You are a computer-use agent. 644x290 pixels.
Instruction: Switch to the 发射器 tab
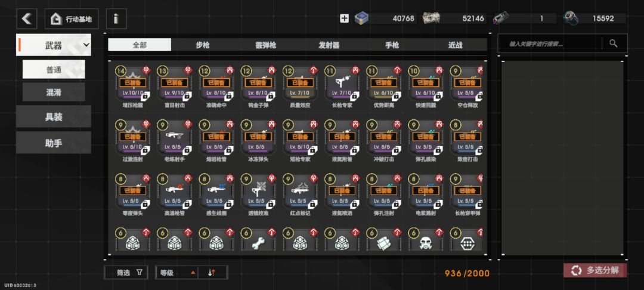tap(329, 45)
